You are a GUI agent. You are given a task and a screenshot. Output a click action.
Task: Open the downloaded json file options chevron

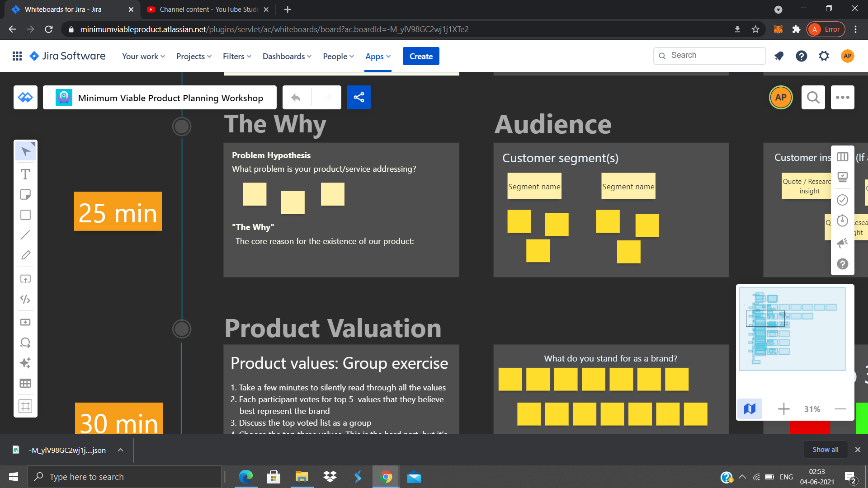(120, 450)
